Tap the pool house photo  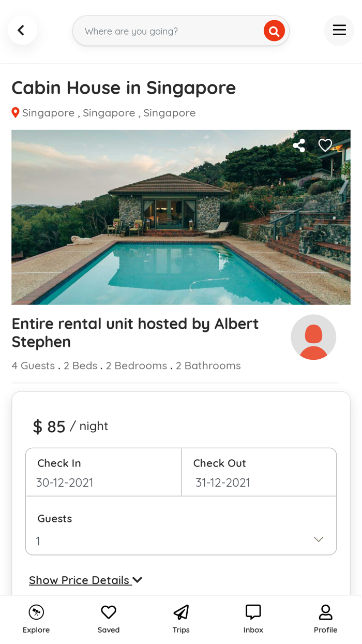pyautogui.click(x=180, y=217)
